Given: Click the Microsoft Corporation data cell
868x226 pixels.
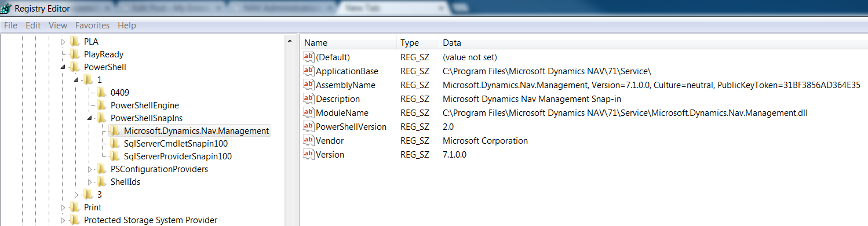Looking at the screenshot, I should (485, 141).
